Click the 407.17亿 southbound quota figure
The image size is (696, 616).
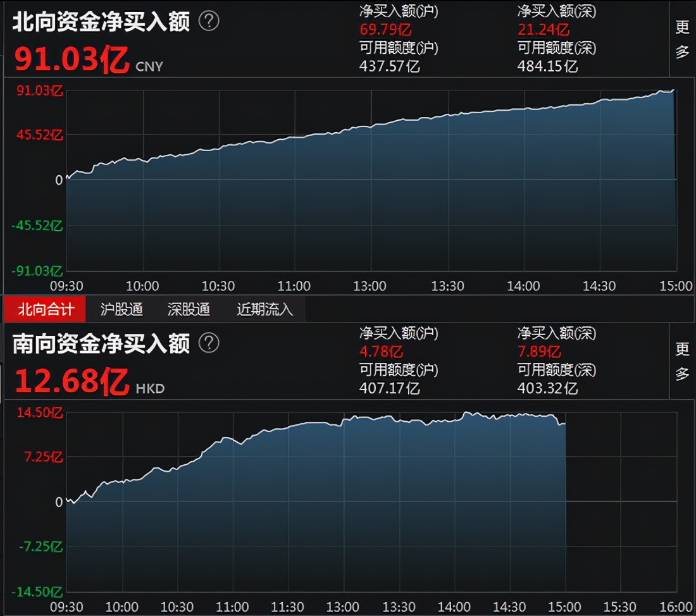[x=390, y=388]
